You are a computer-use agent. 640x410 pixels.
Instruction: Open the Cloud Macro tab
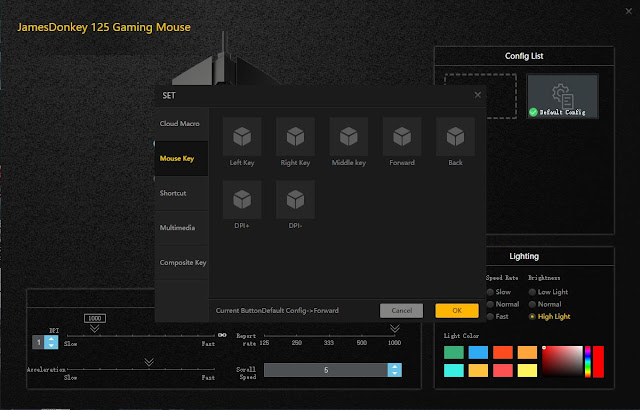coord(181,124)
